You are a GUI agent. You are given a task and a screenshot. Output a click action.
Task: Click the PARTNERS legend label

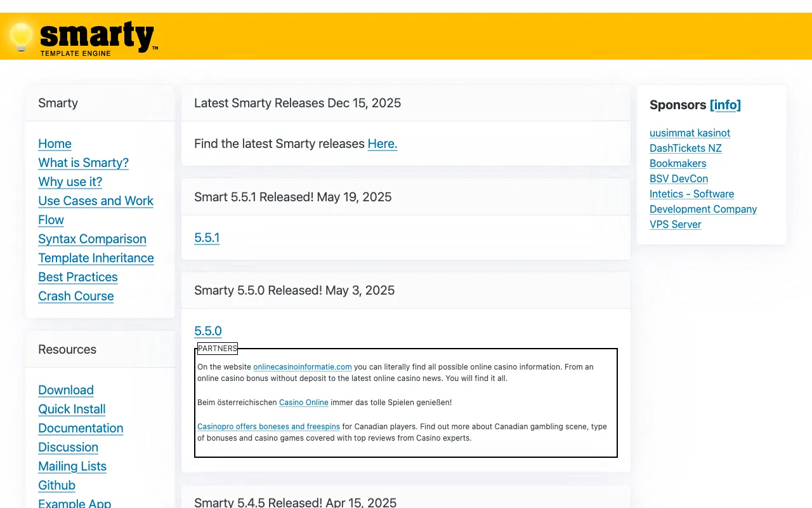[218, 349]
